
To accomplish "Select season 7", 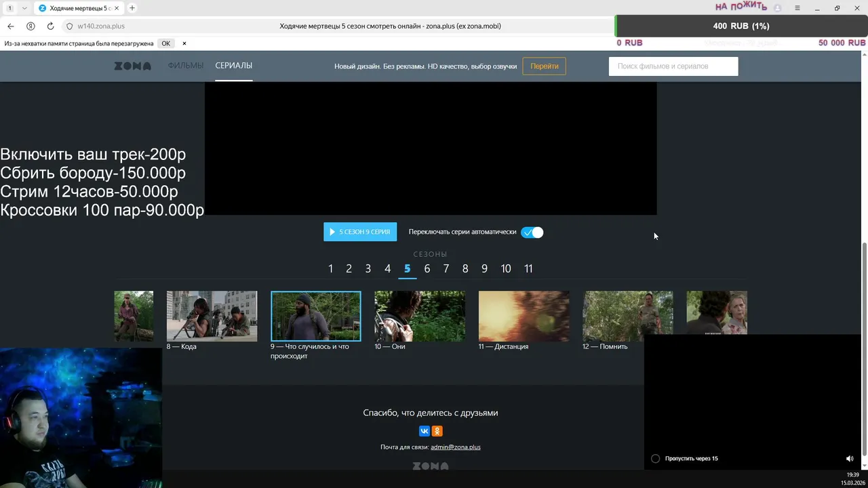I will (x=446, y=268).
